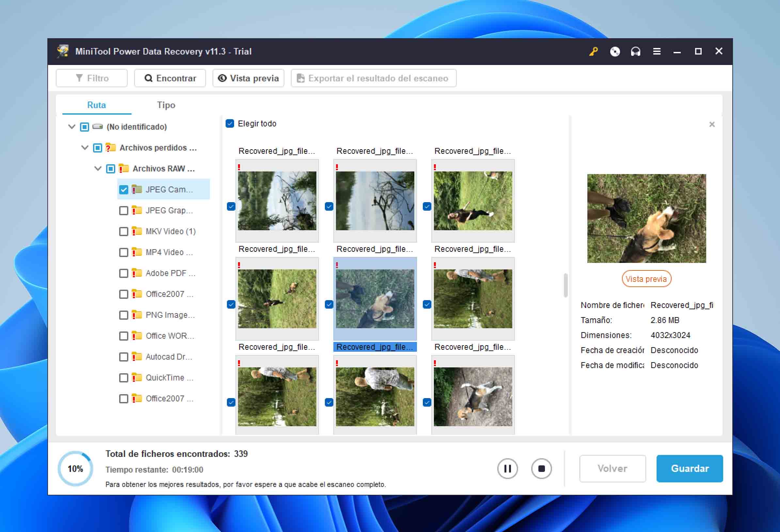
Task: Close the preview panel with X
Action: click(711, 124)
